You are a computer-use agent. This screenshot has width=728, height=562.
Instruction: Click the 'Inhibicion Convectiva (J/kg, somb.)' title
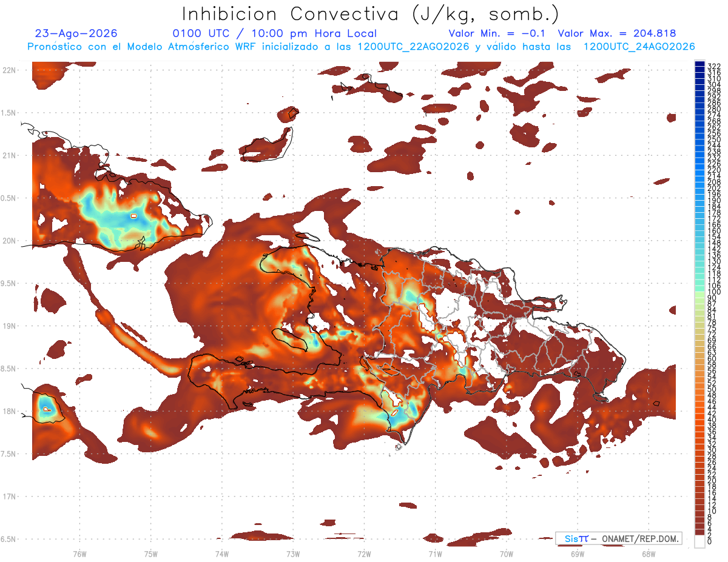click(x=370, y=14)
